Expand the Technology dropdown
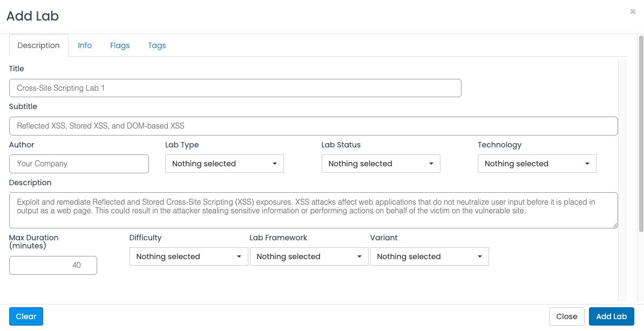This screenshot has height=331, width=644. 537,164
